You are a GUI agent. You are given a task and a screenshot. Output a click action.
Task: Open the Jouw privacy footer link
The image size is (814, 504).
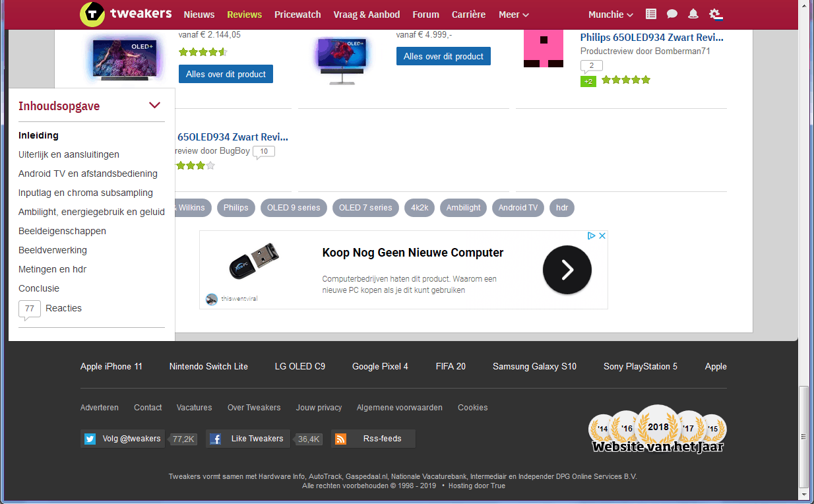click(x=319, y=408)
